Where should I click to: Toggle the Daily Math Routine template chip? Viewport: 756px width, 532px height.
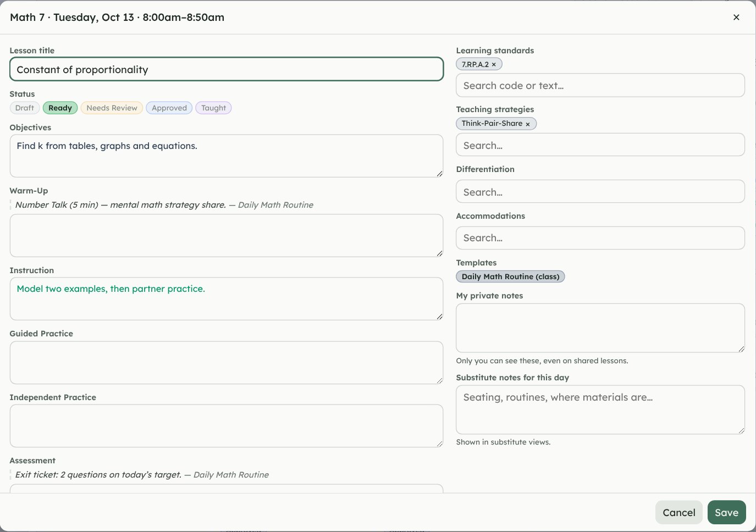(x=510, y=276)
